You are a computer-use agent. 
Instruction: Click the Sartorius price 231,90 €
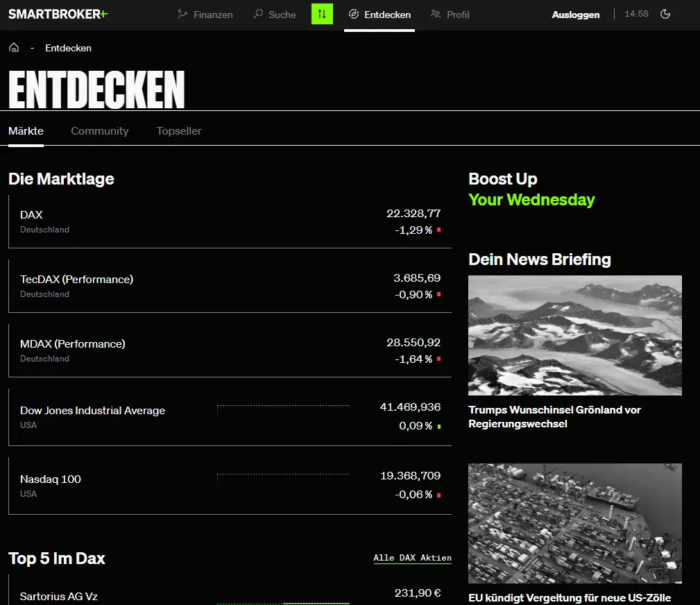418,593
